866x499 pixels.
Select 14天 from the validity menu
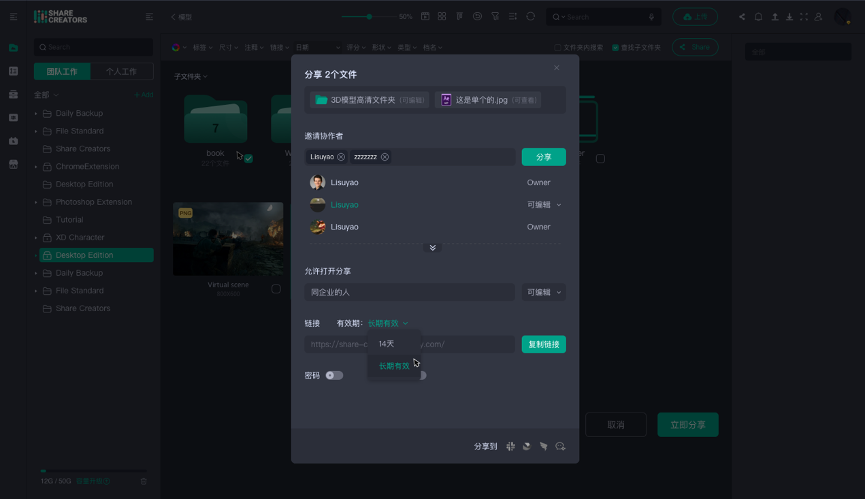394,344
